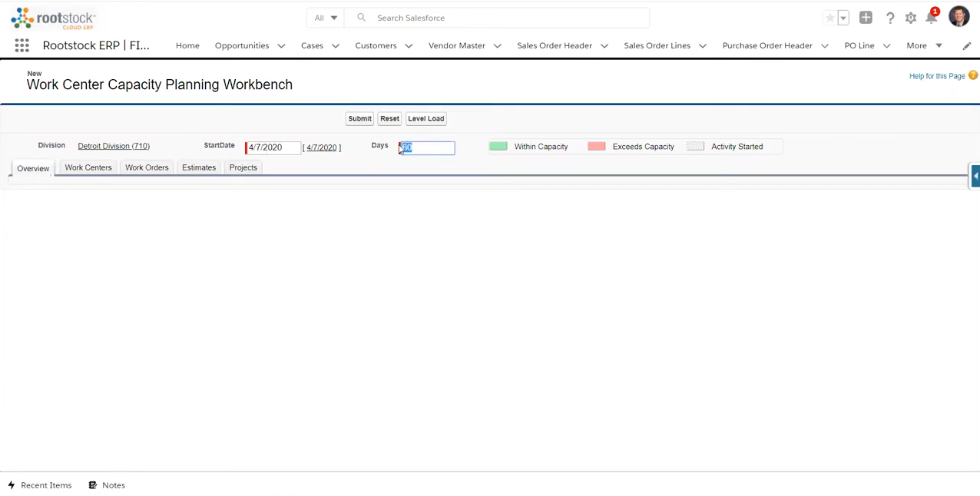Expand the Opportunities dropdown arrow
This screenshot has width=980, height=496.
pyautogui.click(x=280, y=45)
